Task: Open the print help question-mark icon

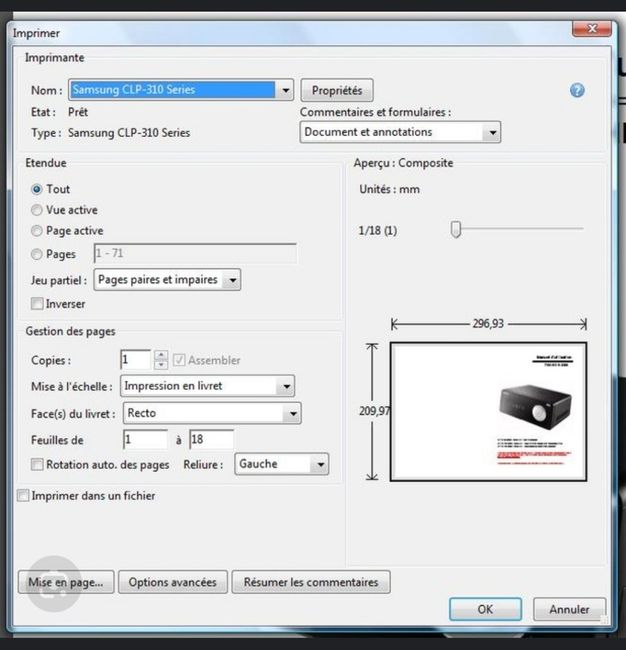Action: [x=577, y=90]
